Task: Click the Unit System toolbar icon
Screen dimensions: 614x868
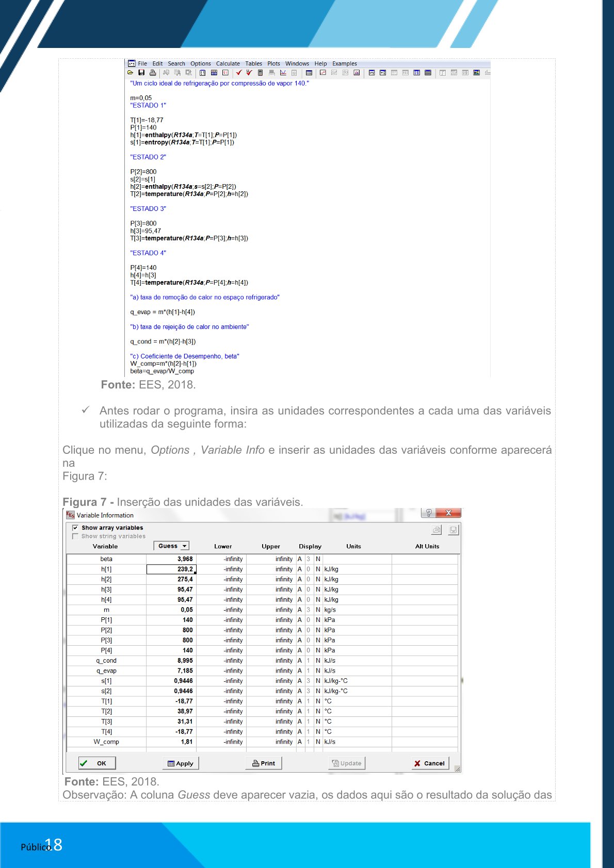Action: click(225, 73)
